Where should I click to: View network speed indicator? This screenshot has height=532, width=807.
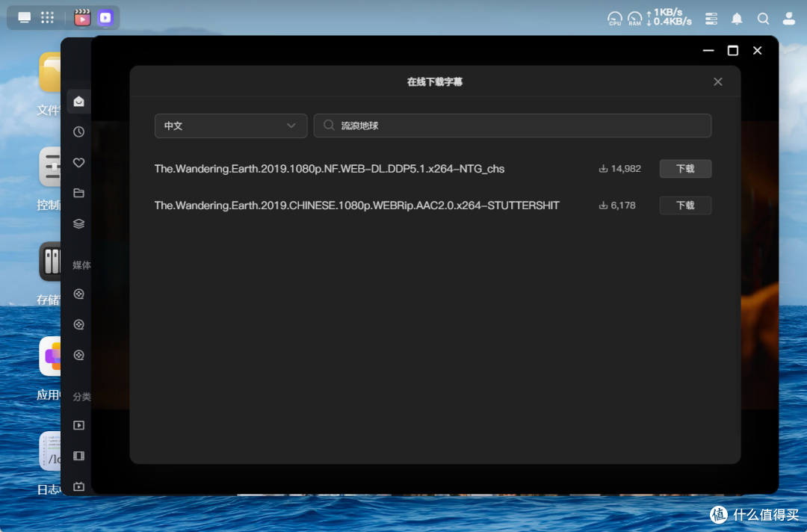click(669, 17)
